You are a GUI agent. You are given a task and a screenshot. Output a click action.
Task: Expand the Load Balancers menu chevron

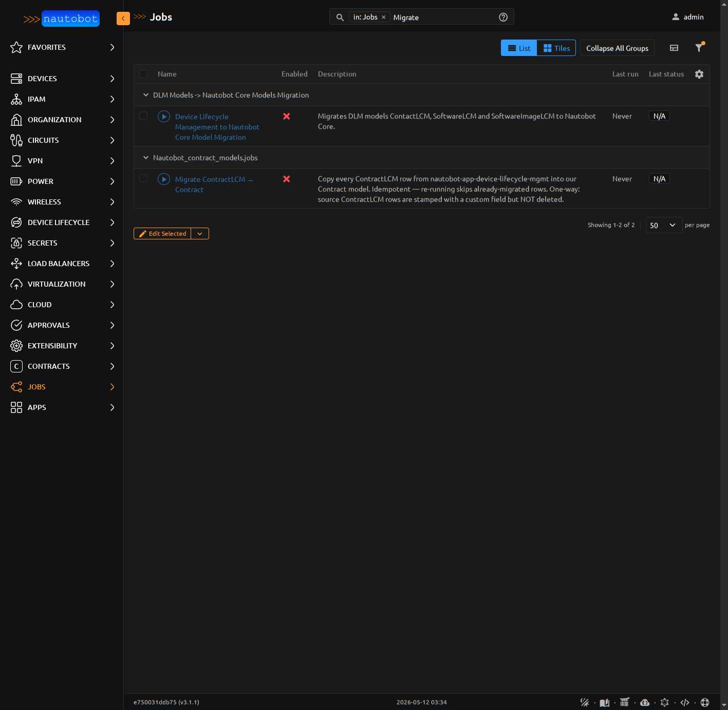(x=112, y=264)
